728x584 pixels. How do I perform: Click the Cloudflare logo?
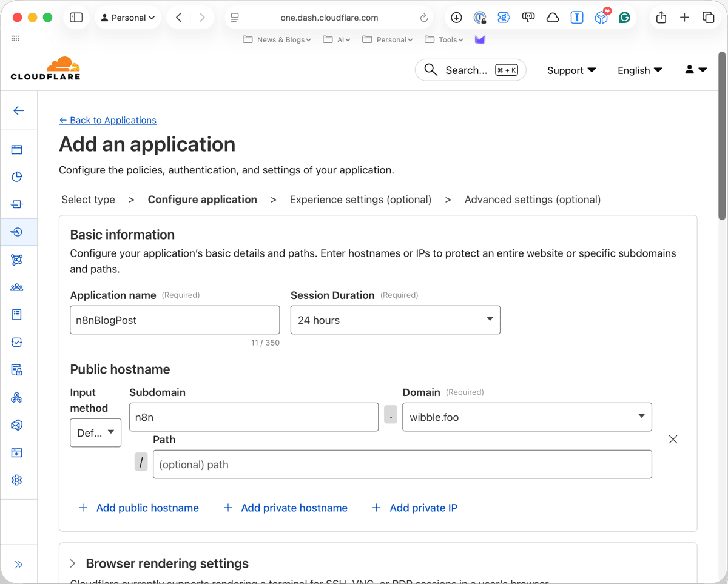pyautogui.click(x=45, y=68)
